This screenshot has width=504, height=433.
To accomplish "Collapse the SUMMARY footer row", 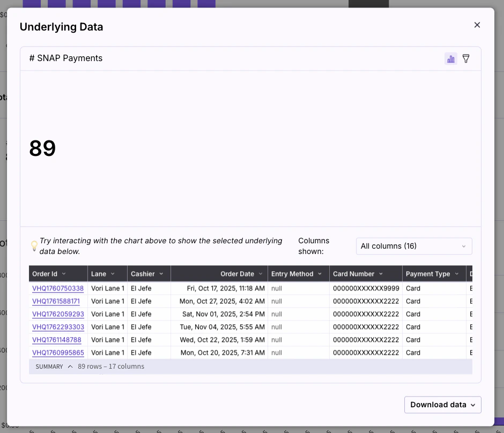I will (x=70, y=366).
